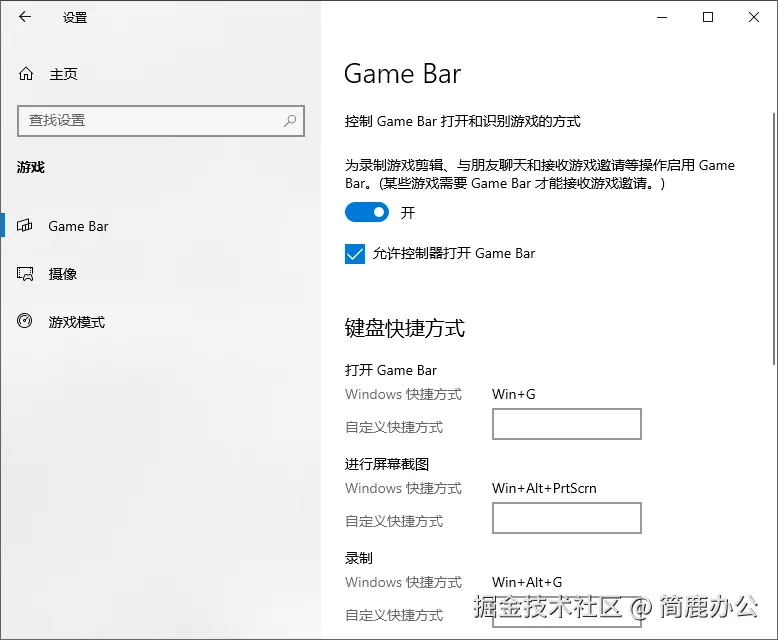
Task: Click the search magnifier icon
Action: tap(290, 121)
